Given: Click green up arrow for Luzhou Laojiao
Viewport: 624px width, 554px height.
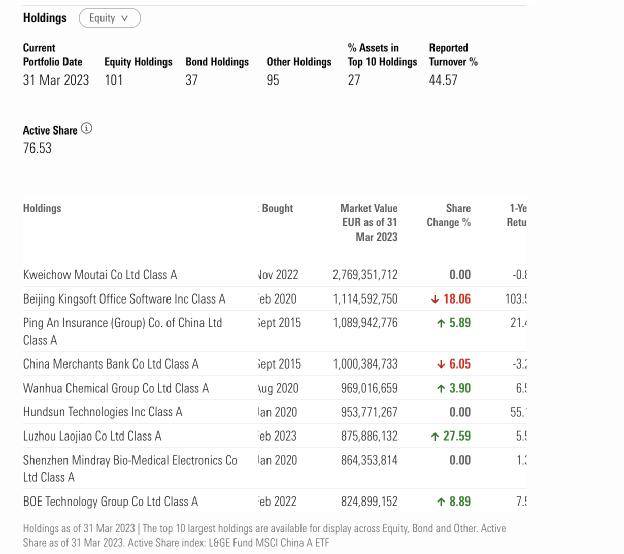Looking at the screenshot, I should [435, 436].
